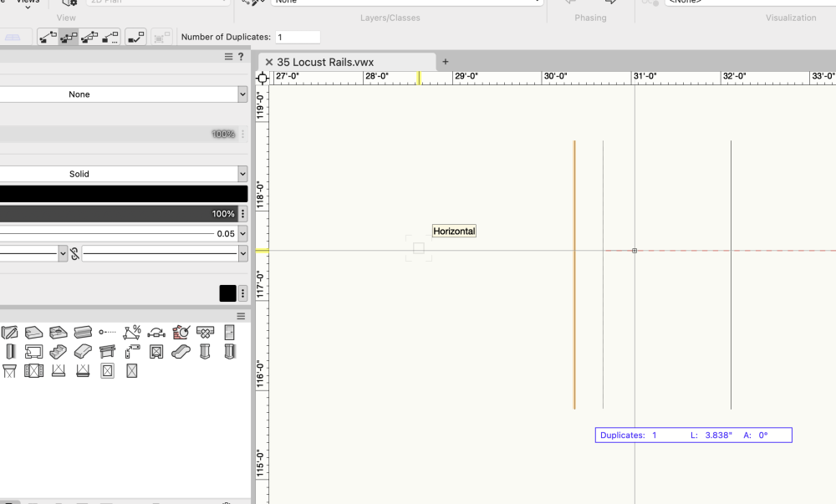The image size is (836, 504).
Task: Click the Wall tool with pencil icon
Action: click(10, 333)
